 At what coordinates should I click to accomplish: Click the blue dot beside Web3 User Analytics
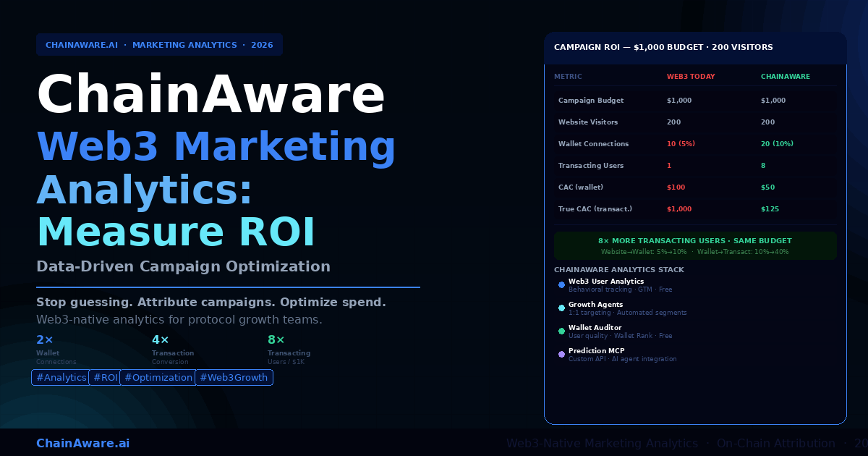click(561, 284)
